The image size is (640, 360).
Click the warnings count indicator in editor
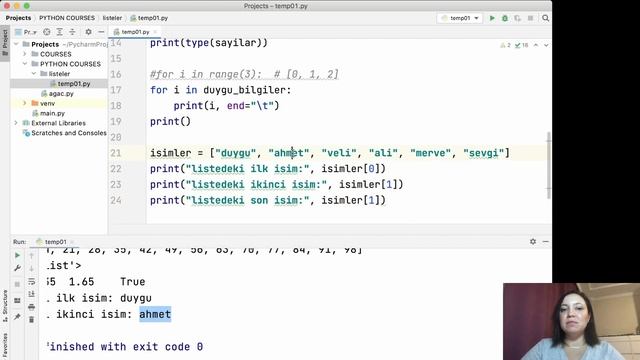(x=505, y=45)
